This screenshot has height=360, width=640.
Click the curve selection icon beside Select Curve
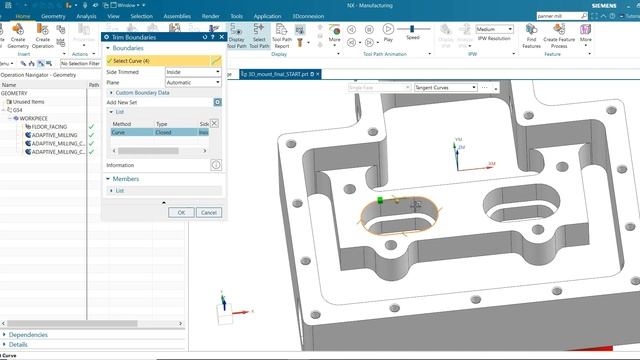point(216,61)
